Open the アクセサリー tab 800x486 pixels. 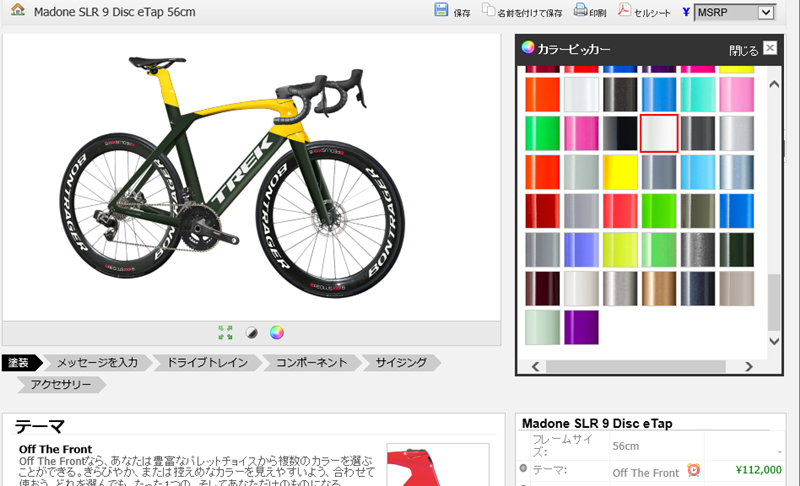[61, 385]
